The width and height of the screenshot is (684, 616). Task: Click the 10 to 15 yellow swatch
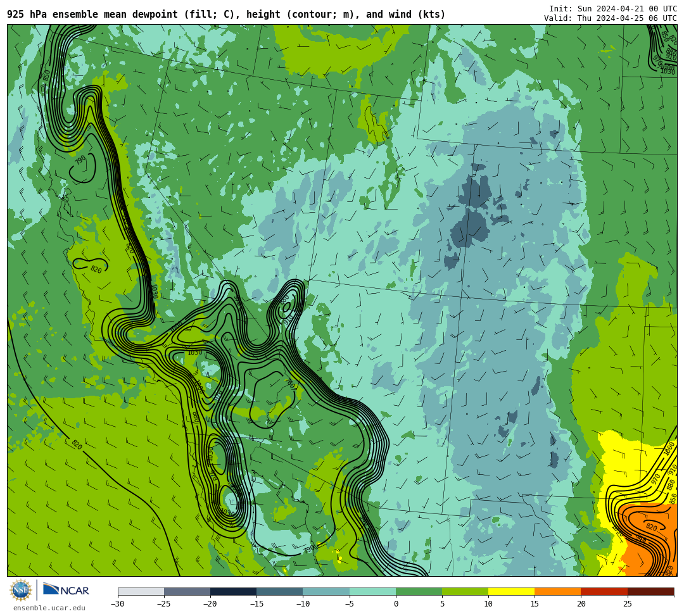[x=511, y=591]
